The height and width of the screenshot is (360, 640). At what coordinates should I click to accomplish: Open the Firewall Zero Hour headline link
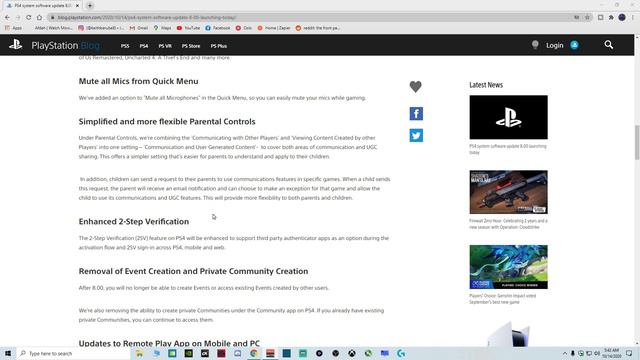pos(508,224)
